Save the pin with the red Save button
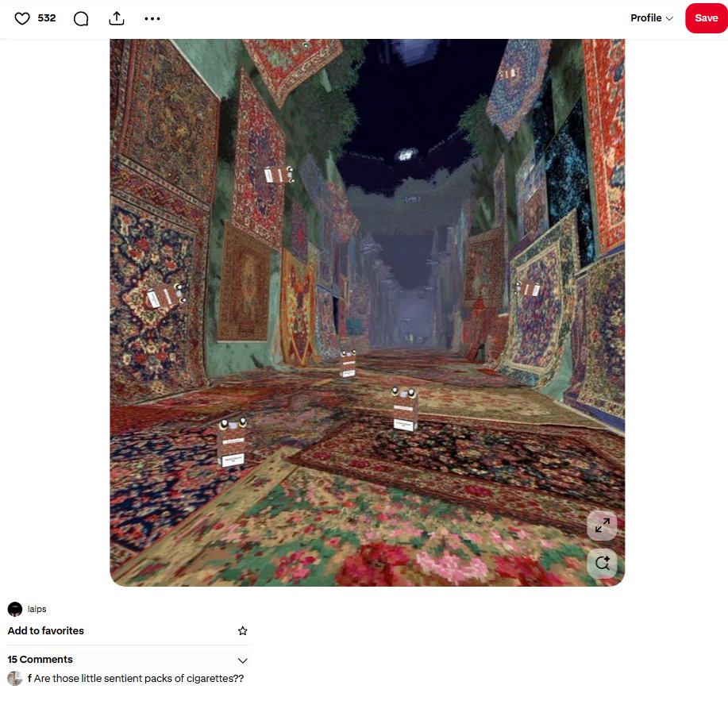Screen dimensions: 728x701 (707, 18)
